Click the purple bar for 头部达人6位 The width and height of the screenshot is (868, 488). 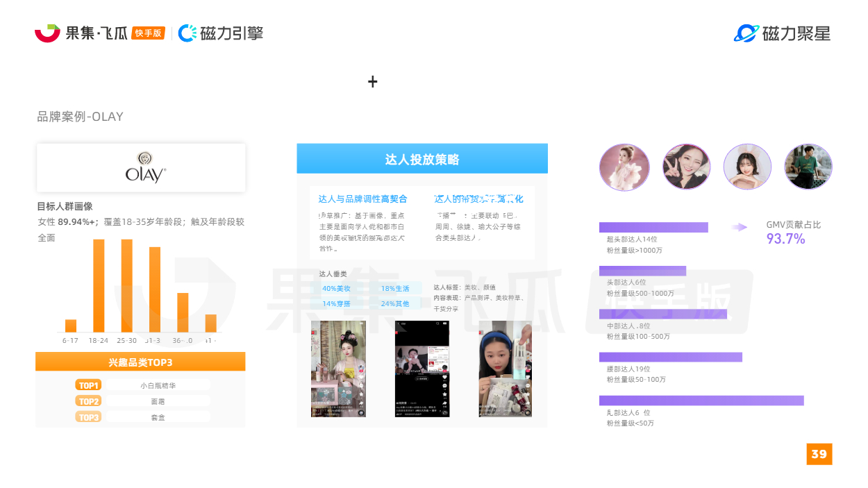pos(642,271)
